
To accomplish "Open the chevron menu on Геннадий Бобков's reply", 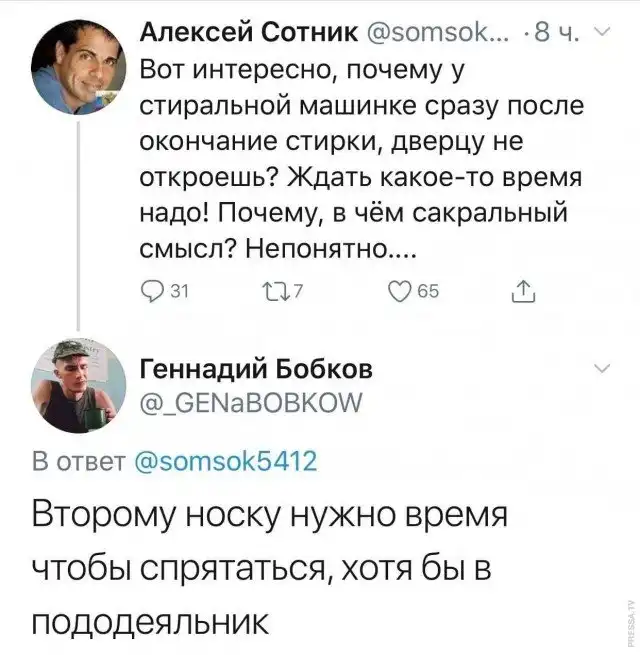I will pyautogui.click(x=601, y=369).
